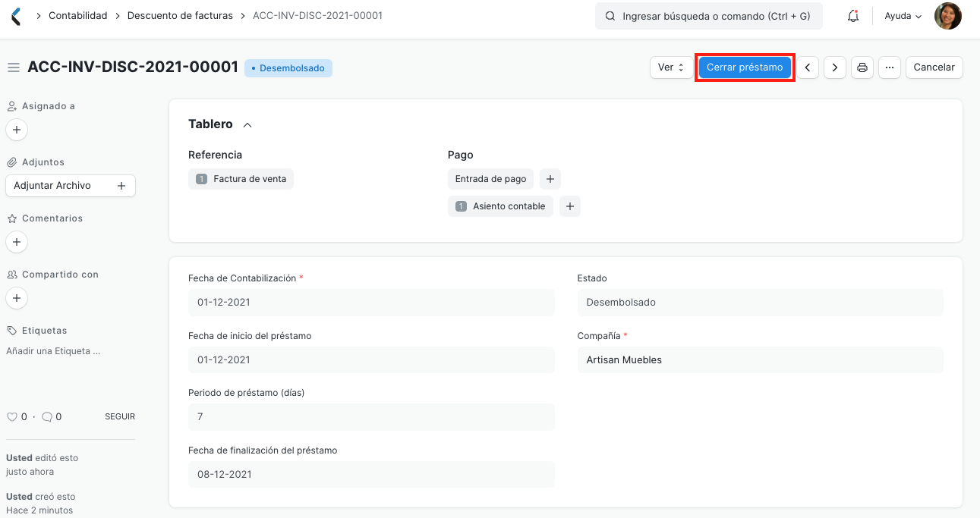The image size is (980, 518).
Task: Click the Desembolsado status badge
Action: [288, 68]
